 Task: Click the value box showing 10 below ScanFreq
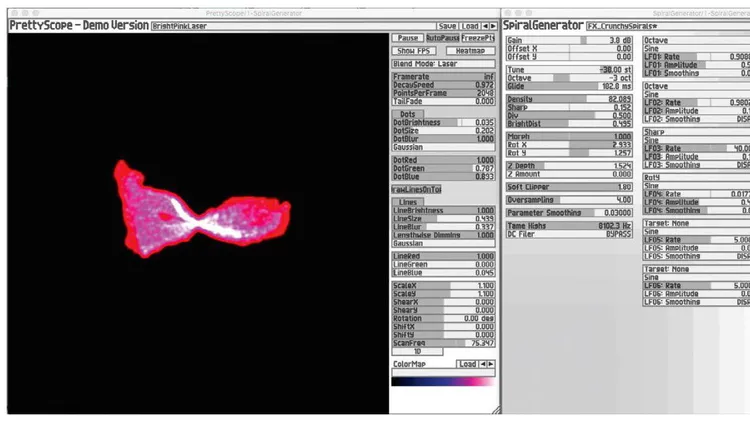click(x=417, y=352)
